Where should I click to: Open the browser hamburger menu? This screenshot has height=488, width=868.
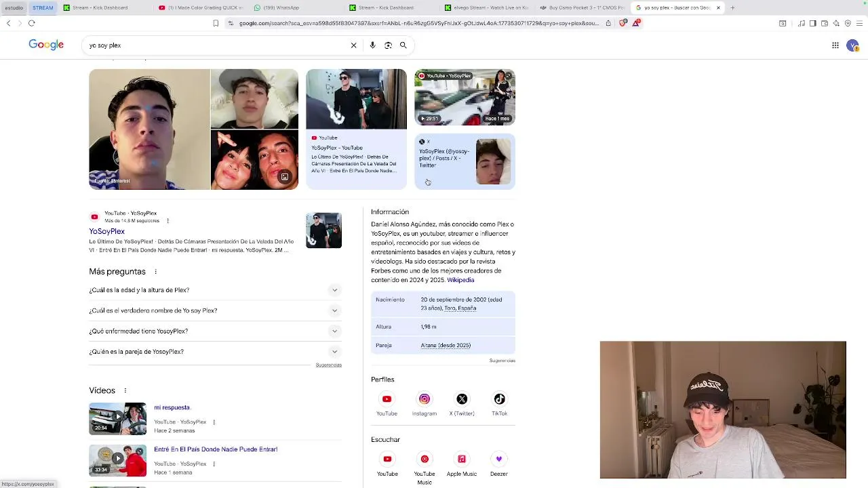coord(859,23)
